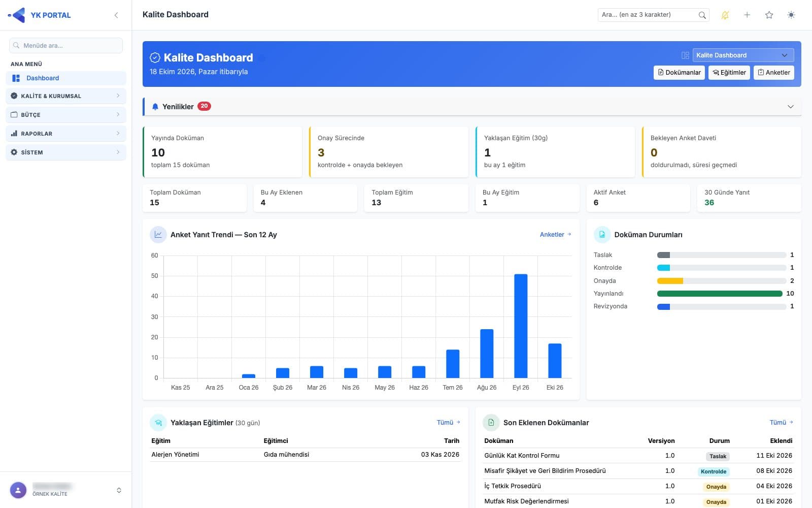
Task: Click the Son Eklenen Dokümanlar file icon
Action: point(491,423)
